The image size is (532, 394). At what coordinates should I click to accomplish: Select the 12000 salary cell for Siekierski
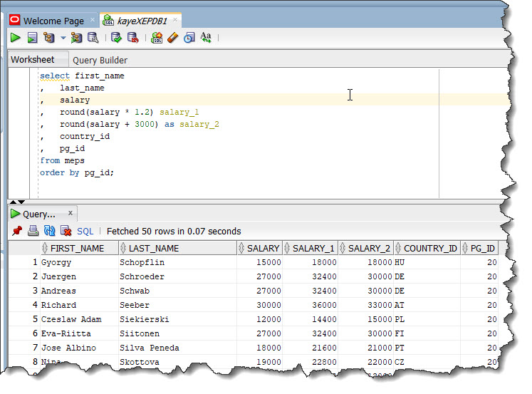(259, 319)
